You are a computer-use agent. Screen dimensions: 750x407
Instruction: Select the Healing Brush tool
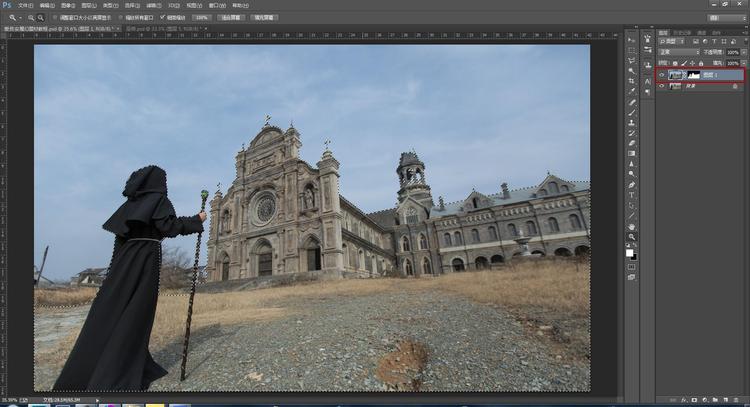click(631, 102)
